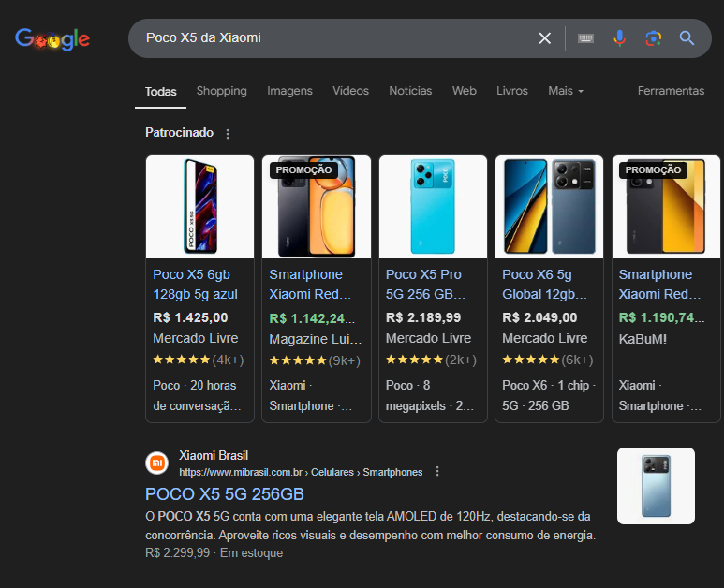The height and width of the screenshot is (588, 724).
Task: Click the Poco X5 6gb 128gb 5g azul link
Action: pos(196,285)
